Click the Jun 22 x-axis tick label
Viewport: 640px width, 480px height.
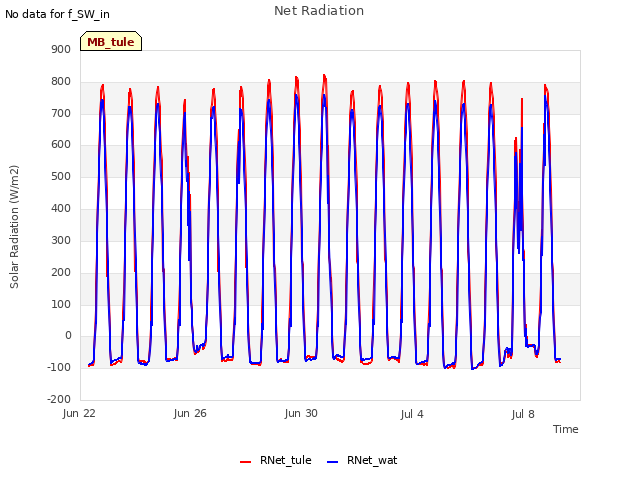pos(79,413)
